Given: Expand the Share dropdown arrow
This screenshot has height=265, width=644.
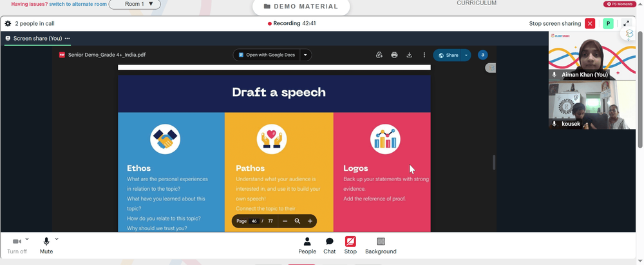Looking at the screenshot, I should point(466,55).
